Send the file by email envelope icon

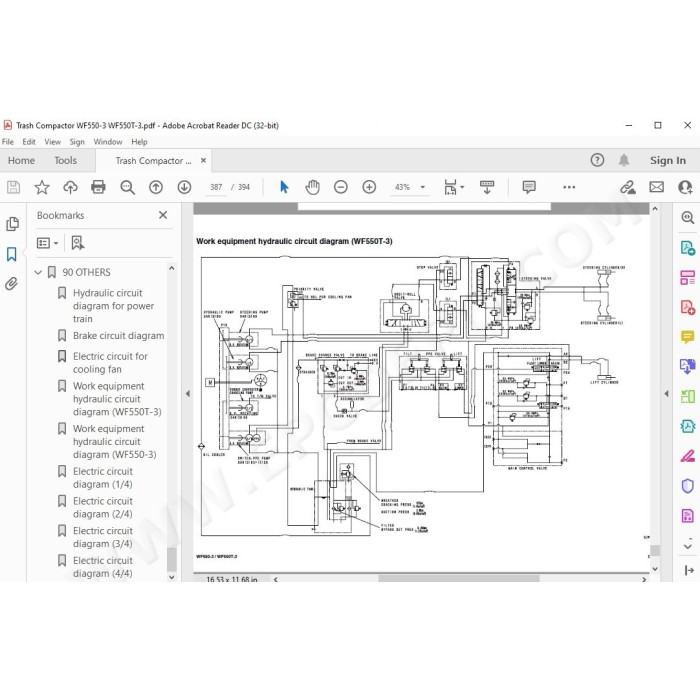tap(656, 187)
